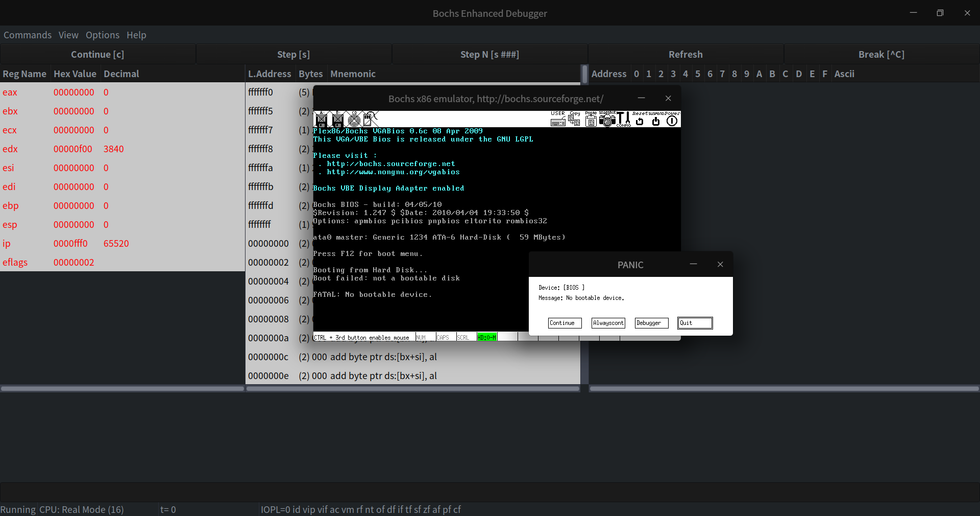Screen dimensions: 980x516
Task: Select the eax register row
Action: coord(122,92)
